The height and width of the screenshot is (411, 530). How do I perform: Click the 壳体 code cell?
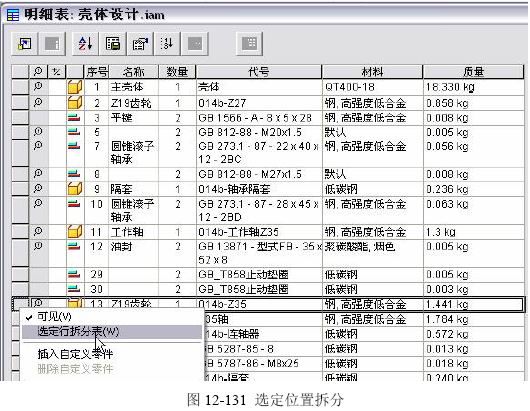coord(259,87)
